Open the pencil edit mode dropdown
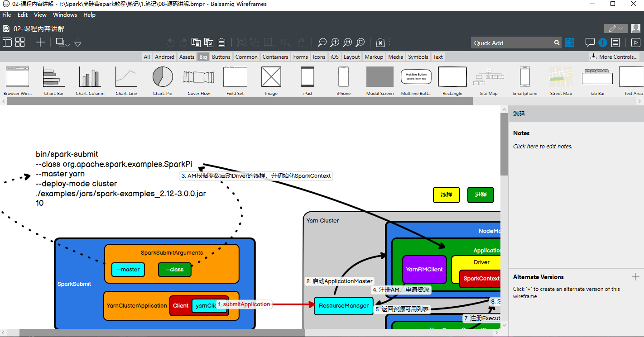 (x=616, y=28)
